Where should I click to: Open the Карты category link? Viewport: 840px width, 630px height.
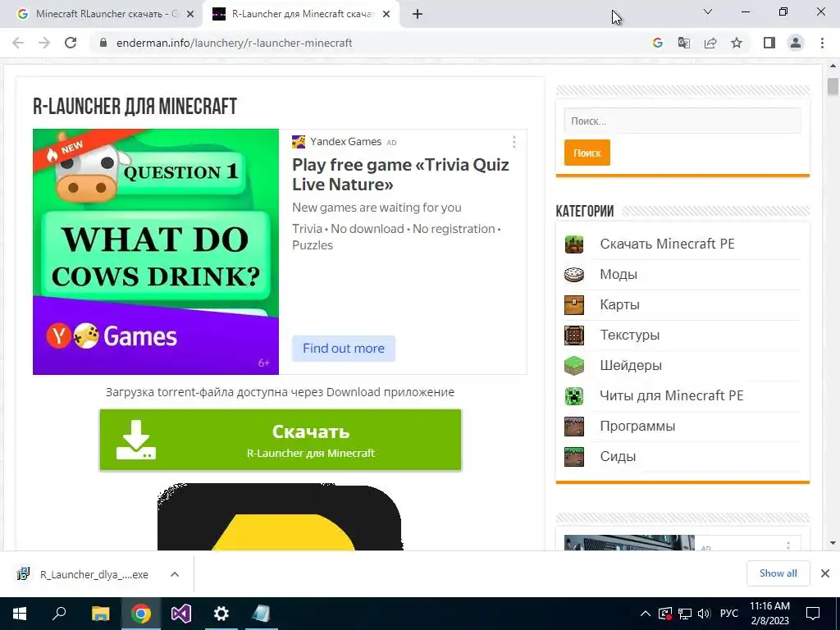(x=619, y=305)
